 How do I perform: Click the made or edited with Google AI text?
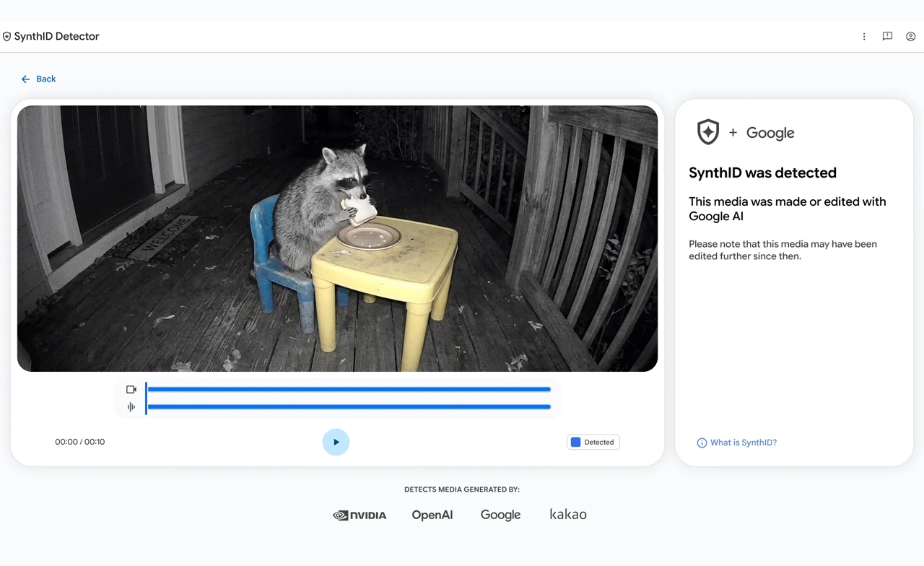(x=788, y=209)
